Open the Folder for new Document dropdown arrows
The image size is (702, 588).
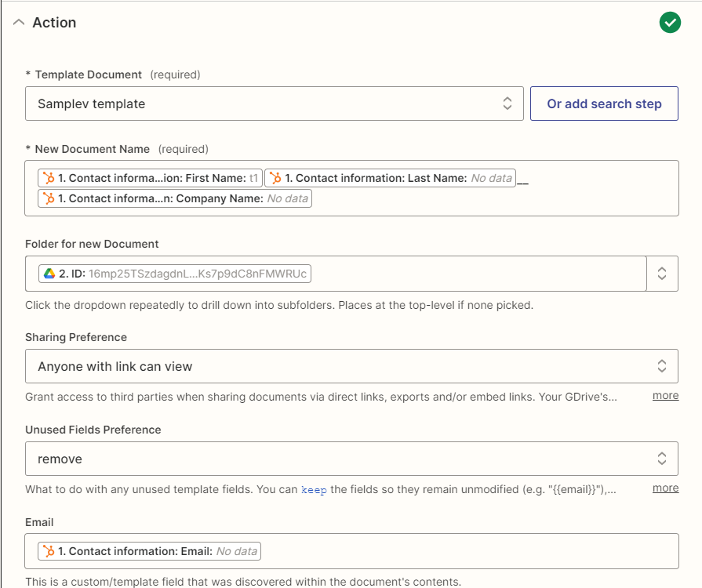pos(662,274)
